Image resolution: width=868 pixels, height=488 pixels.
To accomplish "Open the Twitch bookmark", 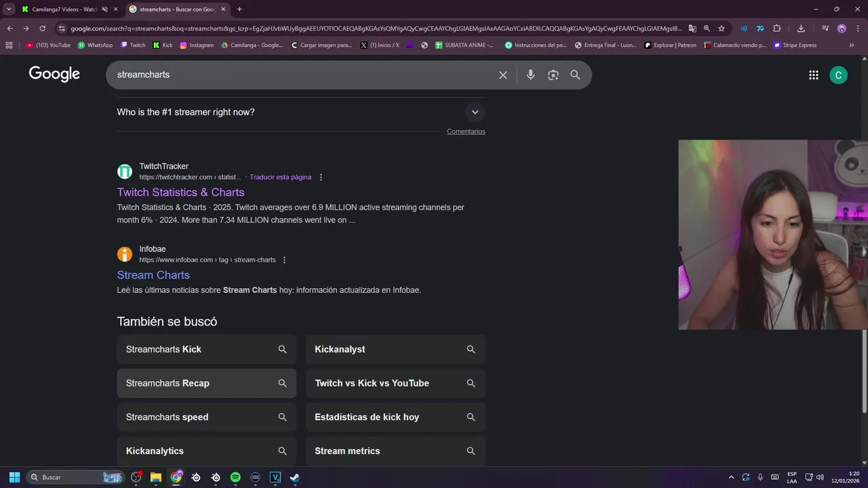I will 133,45.
